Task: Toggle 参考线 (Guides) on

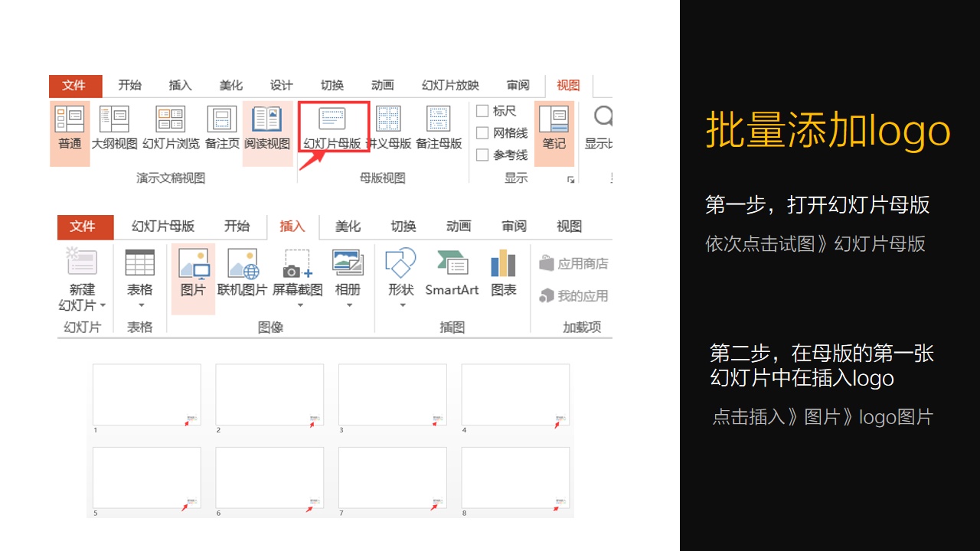Action: click(x=482, y=155)
